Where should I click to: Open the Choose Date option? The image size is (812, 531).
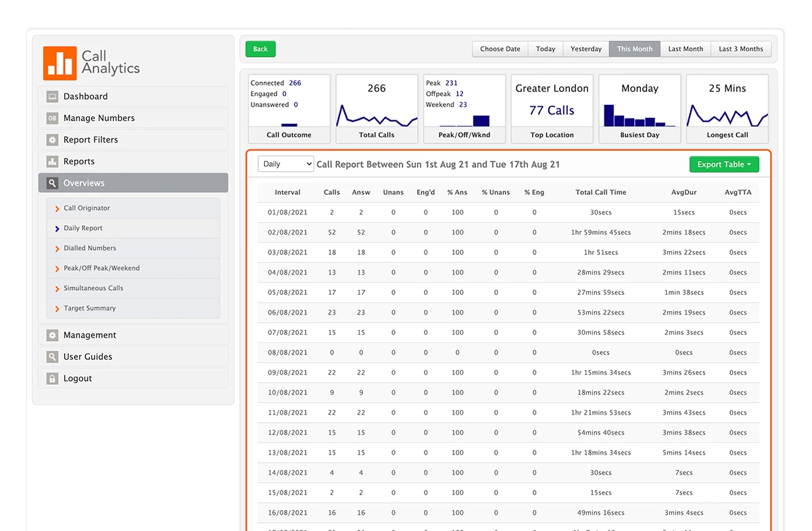(x=500, y=49)
